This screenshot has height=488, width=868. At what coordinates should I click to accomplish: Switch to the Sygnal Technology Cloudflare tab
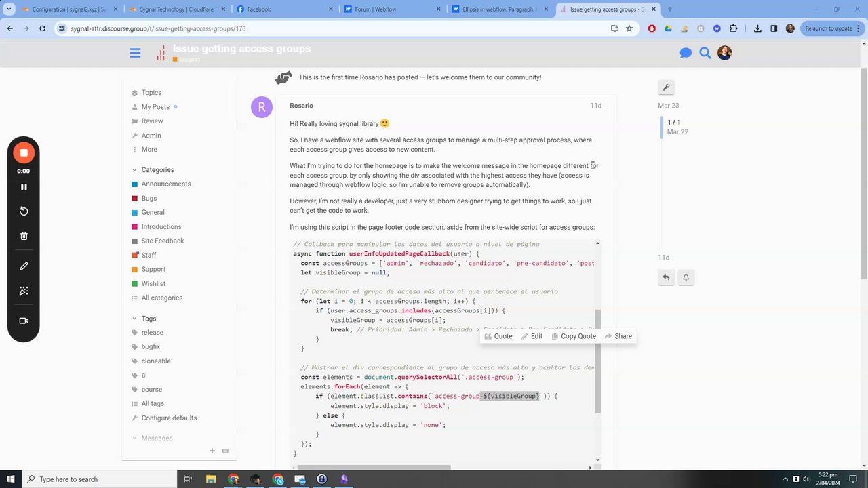click(x=176, y=9)
